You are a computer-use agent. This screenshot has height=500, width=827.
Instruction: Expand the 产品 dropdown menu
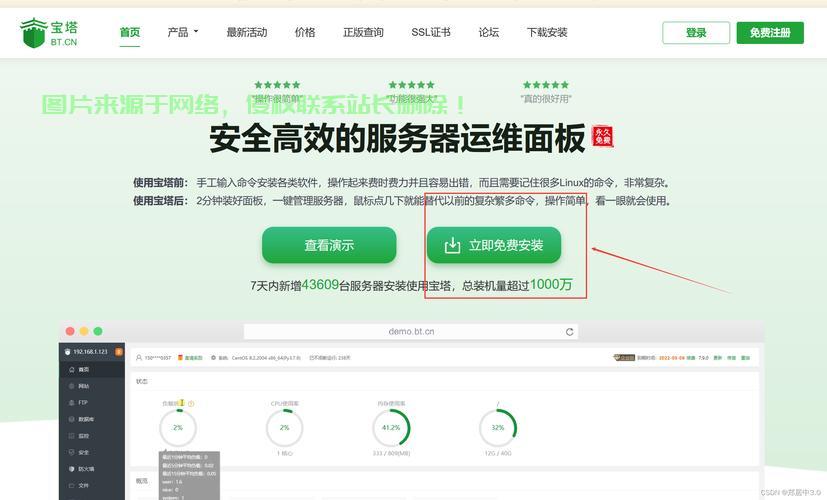point(182,33)
